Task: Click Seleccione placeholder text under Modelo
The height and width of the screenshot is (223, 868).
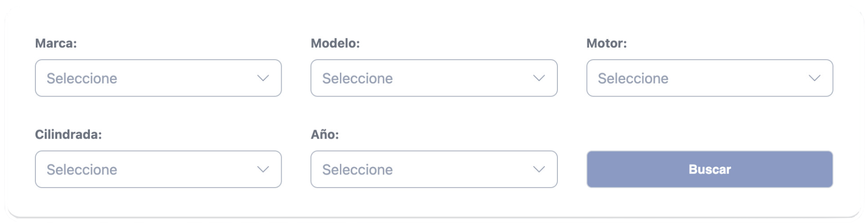Action: pos(358,78)
